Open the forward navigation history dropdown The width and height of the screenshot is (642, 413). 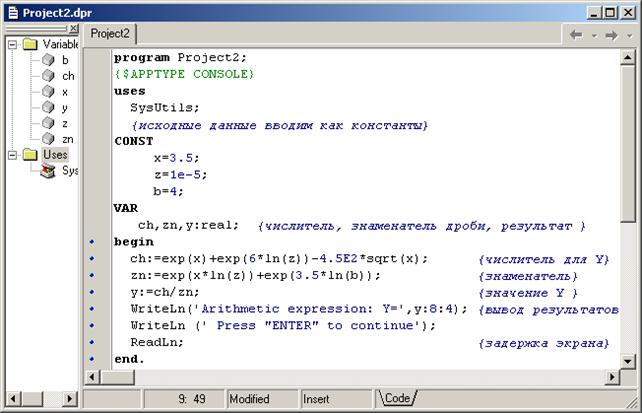630,36
